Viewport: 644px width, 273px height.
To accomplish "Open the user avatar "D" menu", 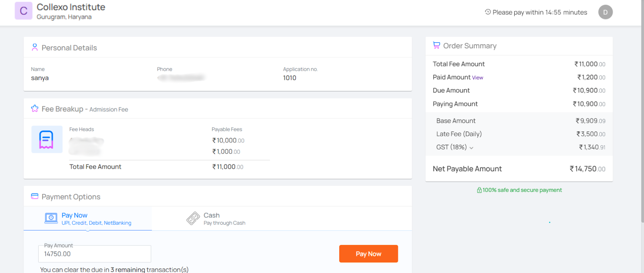I will [605, 12].
